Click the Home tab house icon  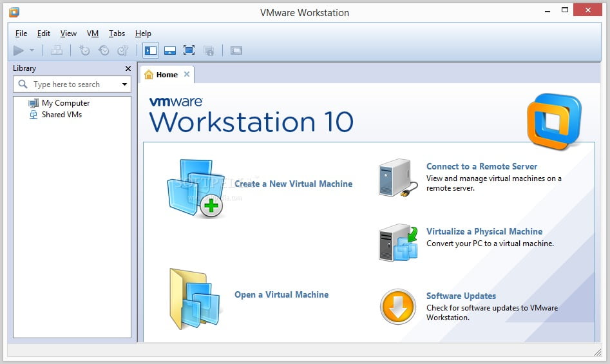point(149,74)
